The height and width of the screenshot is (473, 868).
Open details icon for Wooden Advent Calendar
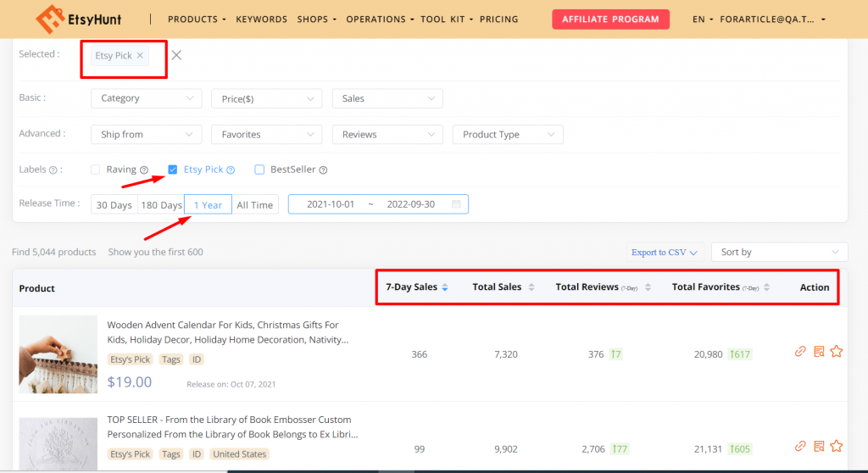coord(819,351)
